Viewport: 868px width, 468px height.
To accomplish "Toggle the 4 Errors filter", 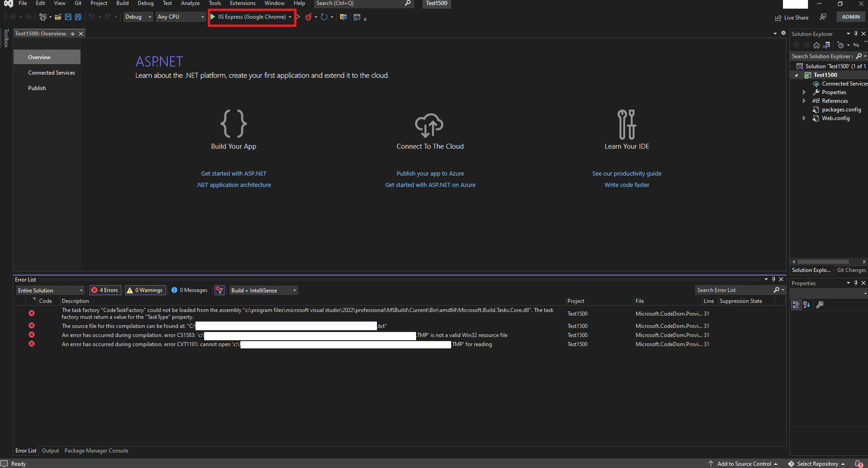I will click(105, 290).
